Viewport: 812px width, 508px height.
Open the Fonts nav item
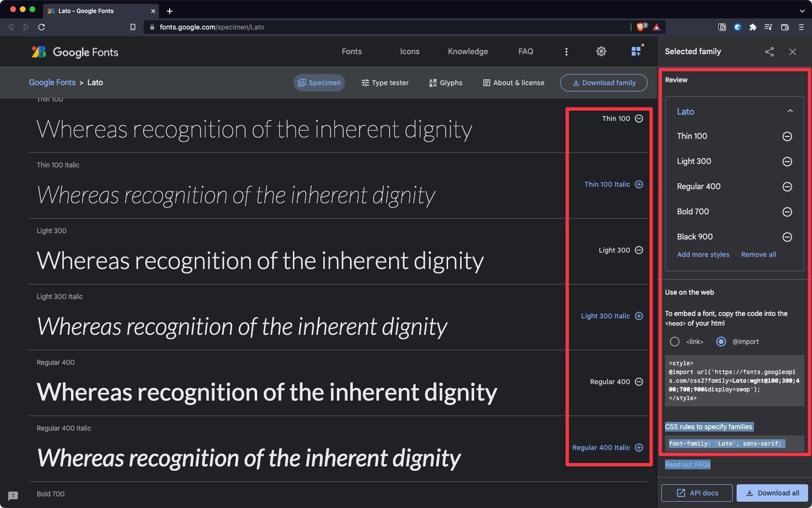point(352,52)
